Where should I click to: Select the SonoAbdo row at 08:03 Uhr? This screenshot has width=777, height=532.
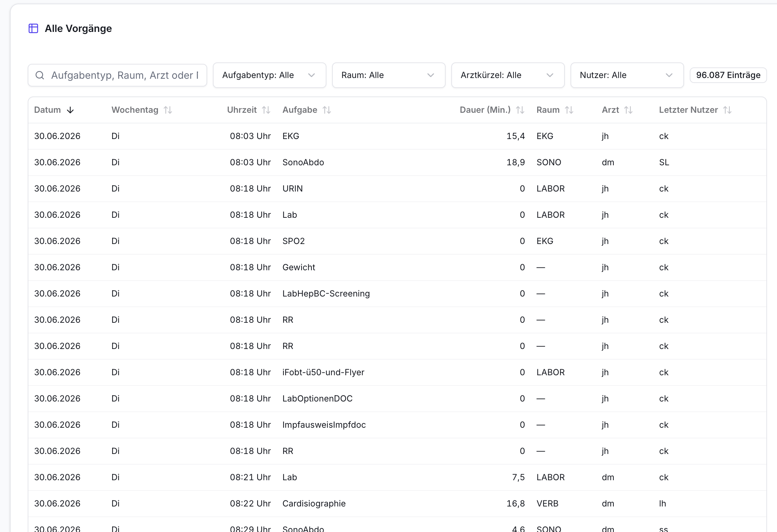pyautogui.click(x=397, y=162)
